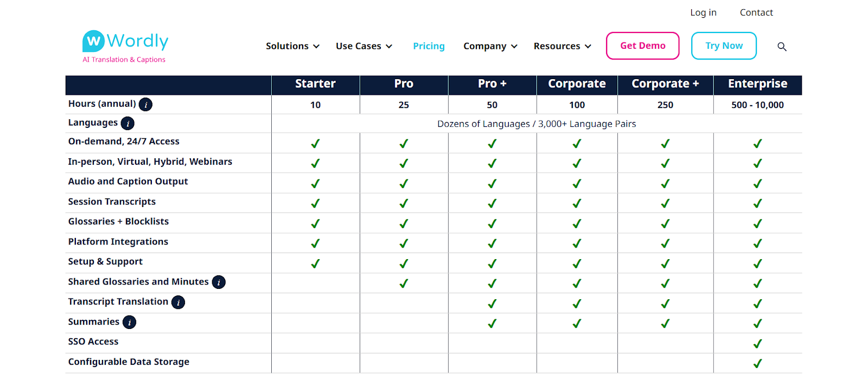This screenshot has height=387, width=868.
Task: Click the Configurable Data Storage row label
Action: coord(129,362)
